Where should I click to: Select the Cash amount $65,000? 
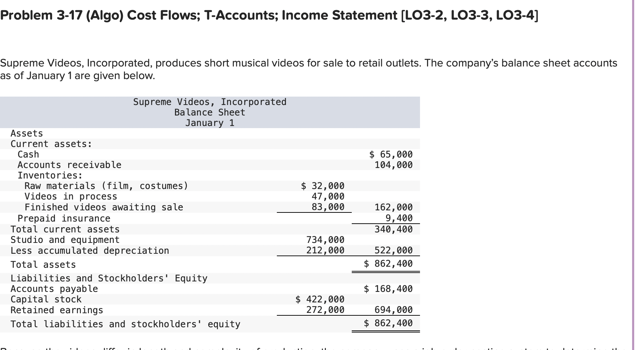tap(391, 154)
